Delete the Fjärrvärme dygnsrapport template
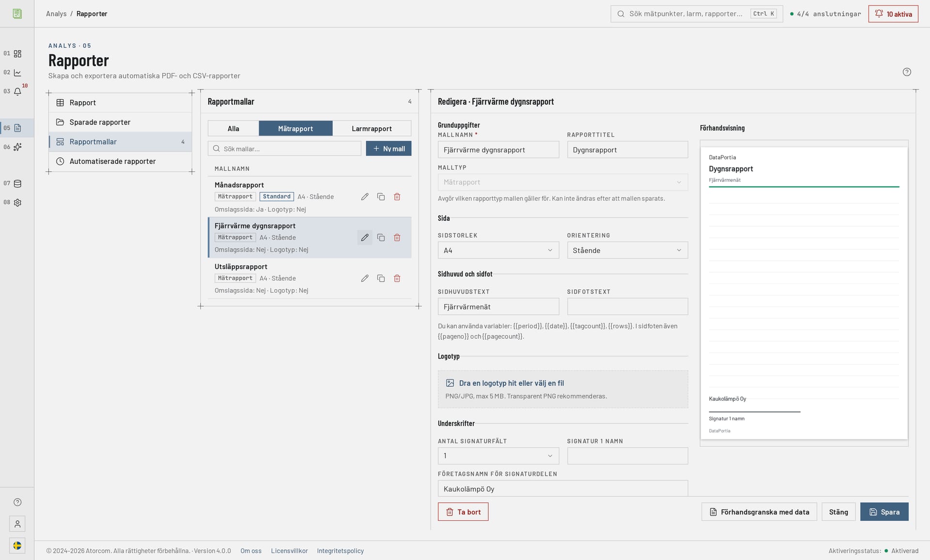Screen dimensions: 930x560 point(397,238)
